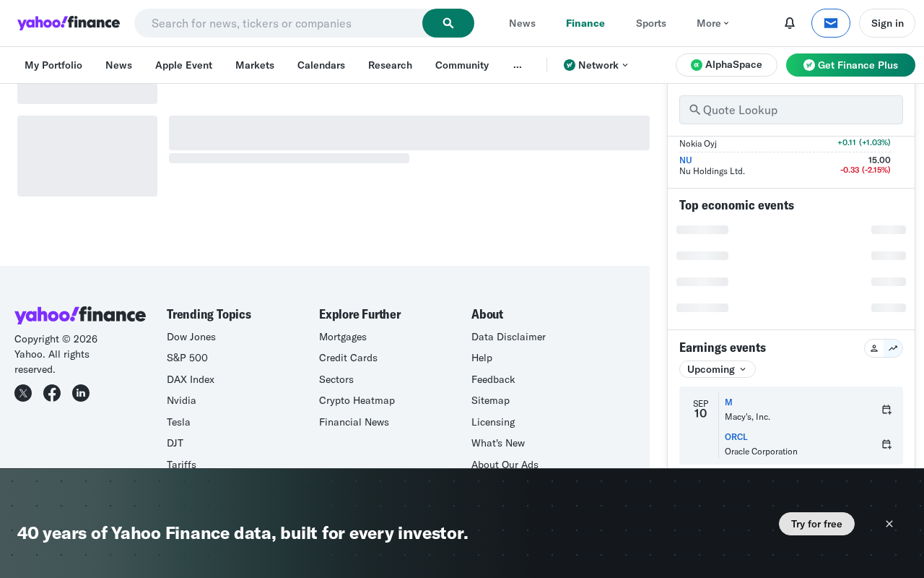Expand the Network dropdown
Screen dimensions: 924x578
tap(596, 65)
